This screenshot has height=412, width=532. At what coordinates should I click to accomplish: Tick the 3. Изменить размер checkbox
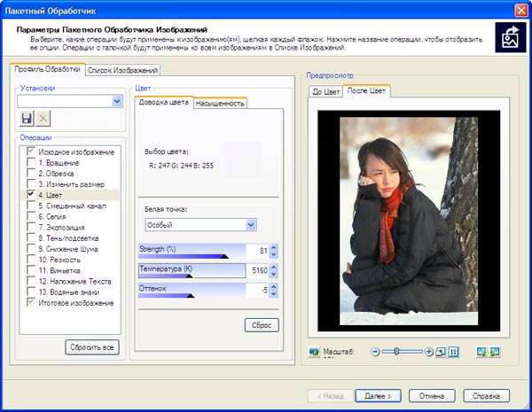(31, 184)
